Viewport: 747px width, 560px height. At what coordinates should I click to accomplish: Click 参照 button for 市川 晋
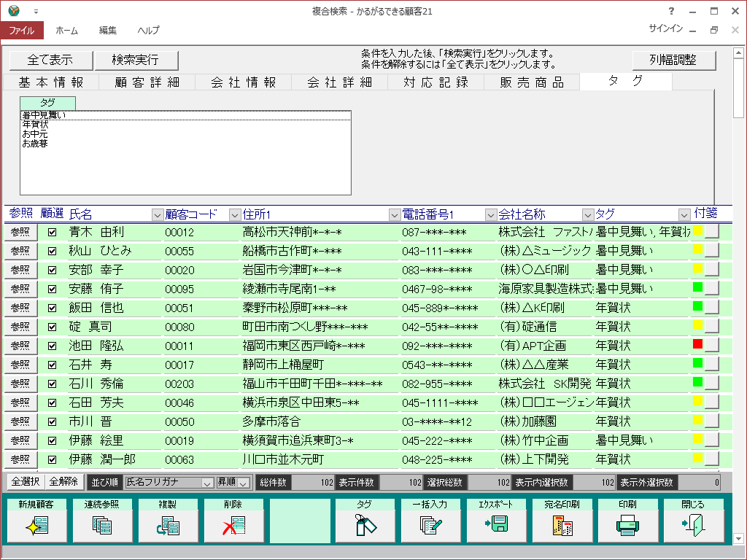(20, 422)
